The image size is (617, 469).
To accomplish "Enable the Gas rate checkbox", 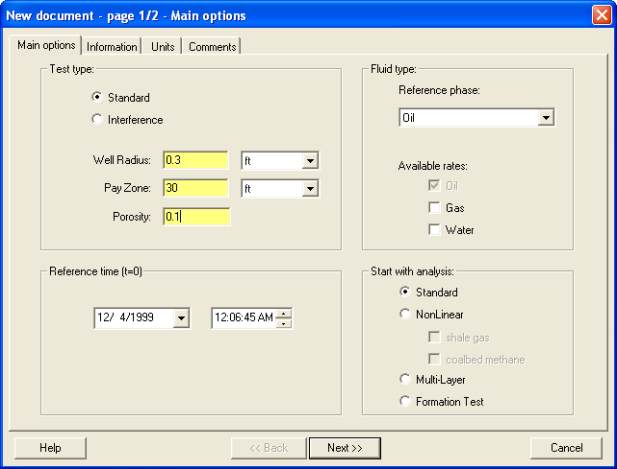I will pos(434,208).
